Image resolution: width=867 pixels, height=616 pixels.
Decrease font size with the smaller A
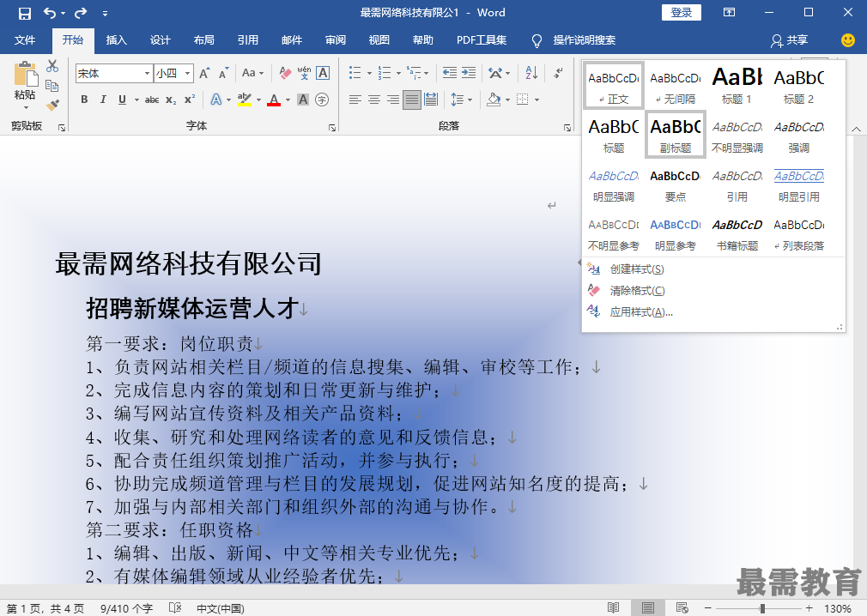(223, 73)
